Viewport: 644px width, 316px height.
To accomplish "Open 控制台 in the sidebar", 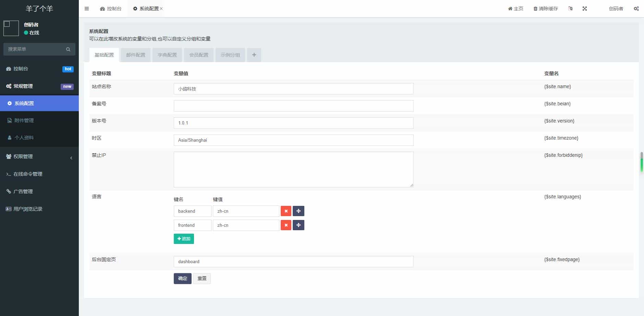I will [39, 69].
